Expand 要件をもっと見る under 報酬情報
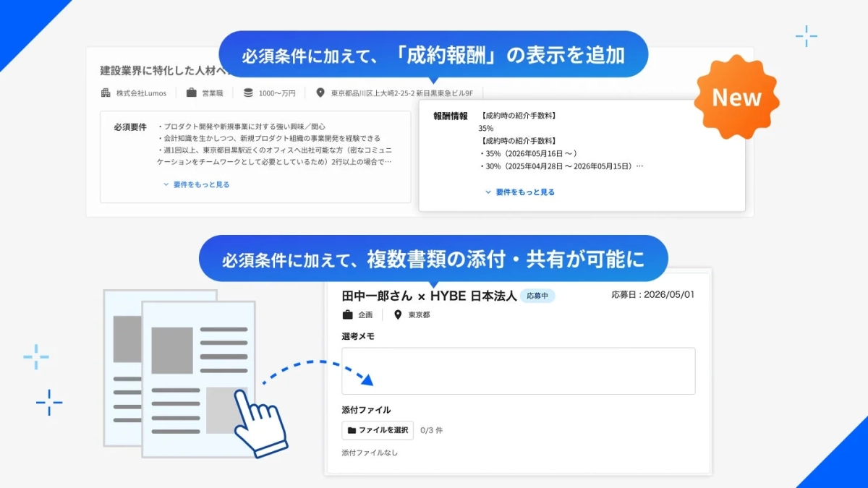868x488 pixels. tap(520, 192)
